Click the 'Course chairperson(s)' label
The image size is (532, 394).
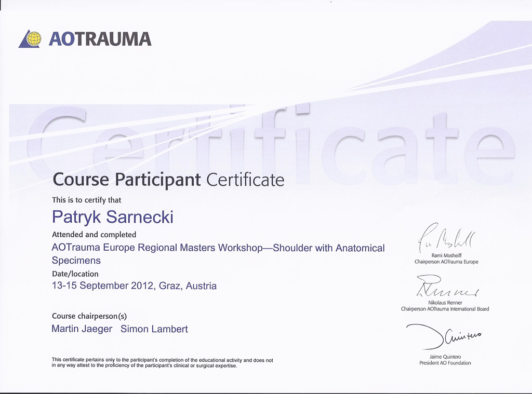click(89, 316)
